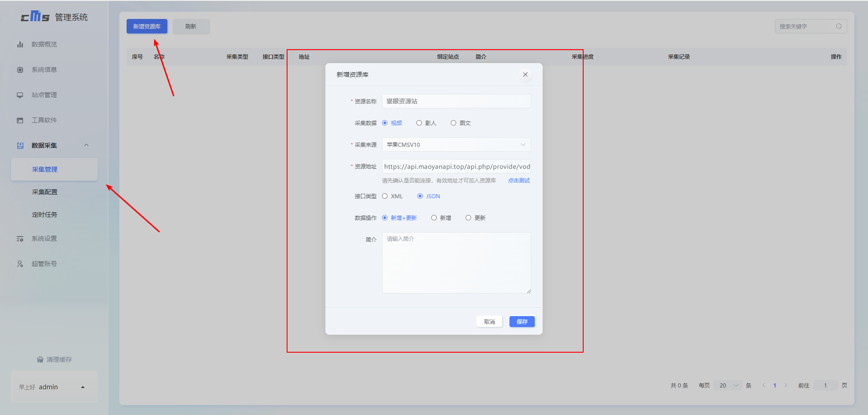Click the 超管账号 user icon
This screenshot has height=415, width=868.
pos(20,264)
